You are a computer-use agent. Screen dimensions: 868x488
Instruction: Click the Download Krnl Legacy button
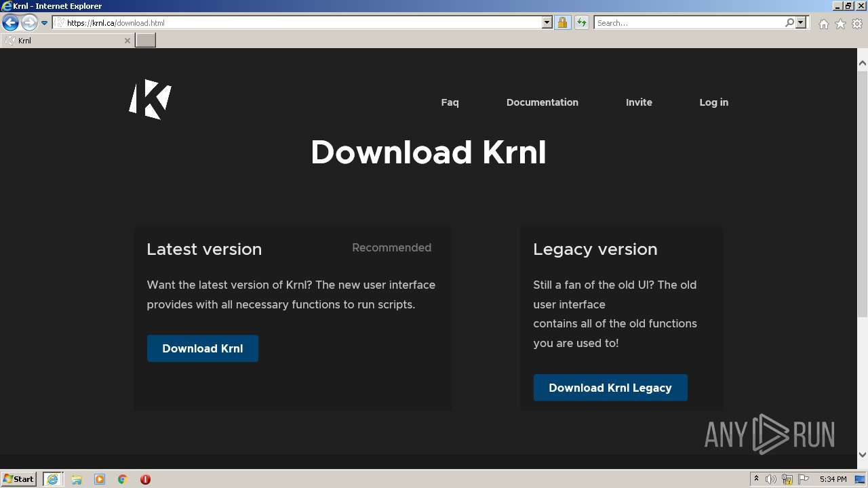610,388
